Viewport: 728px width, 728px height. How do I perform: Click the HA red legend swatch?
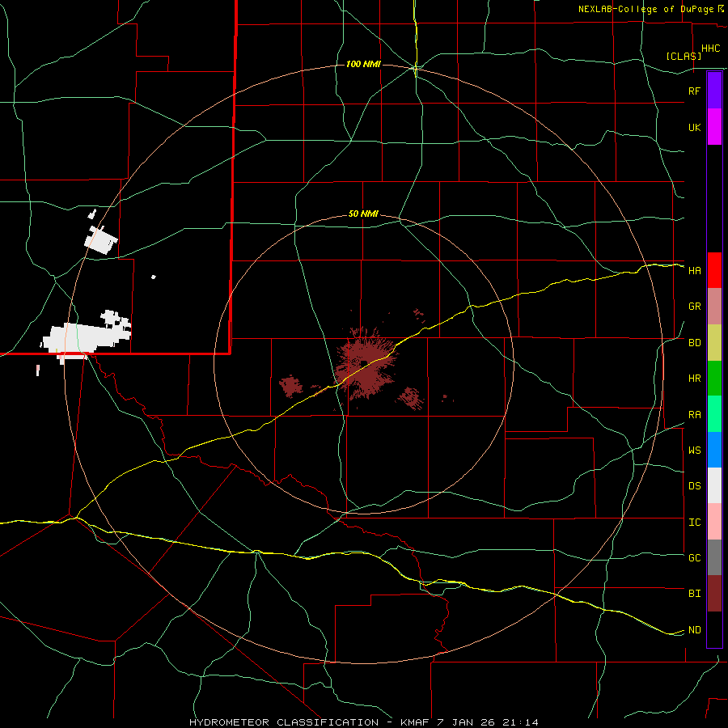point(714,270)
